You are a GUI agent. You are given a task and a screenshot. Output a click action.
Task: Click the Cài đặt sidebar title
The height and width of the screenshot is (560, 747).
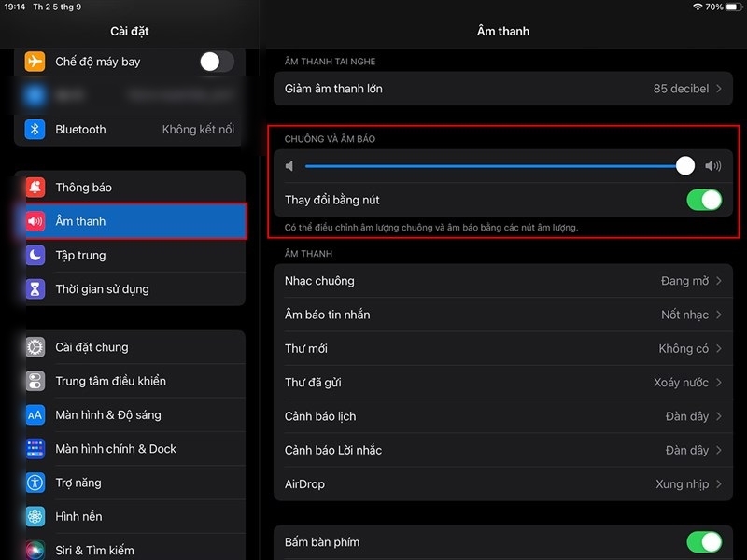130,31
